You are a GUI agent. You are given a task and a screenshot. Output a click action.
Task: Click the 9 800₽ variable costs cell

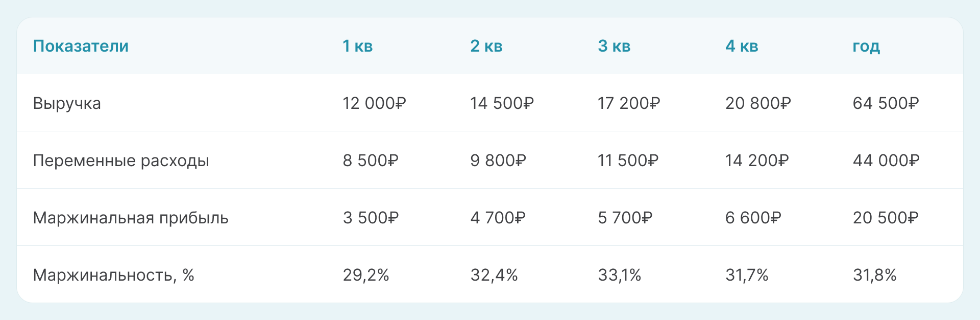tap(498, 161)
